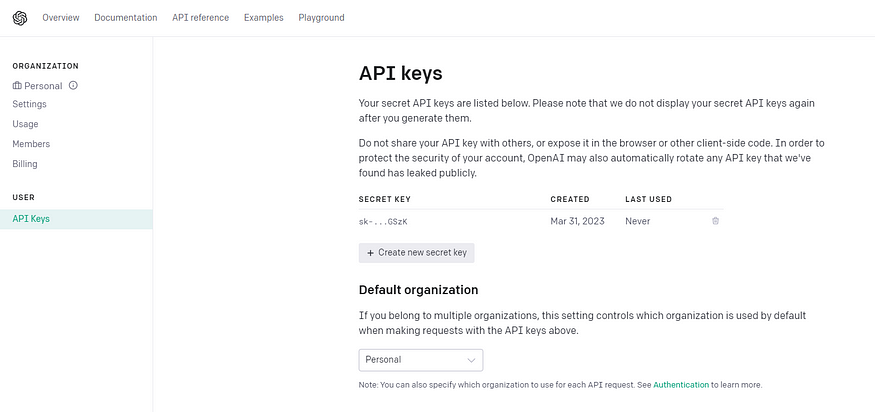Expand the chevron arrow in Personal combo box
Screen dimensions: 875x412
point(471,360)
